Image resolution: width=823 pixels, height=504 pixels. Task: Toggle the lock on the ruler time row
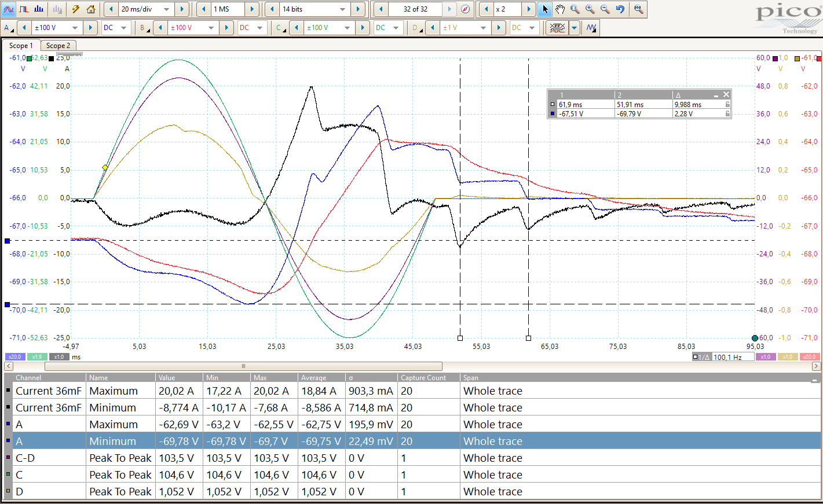[x=727, y=105]
